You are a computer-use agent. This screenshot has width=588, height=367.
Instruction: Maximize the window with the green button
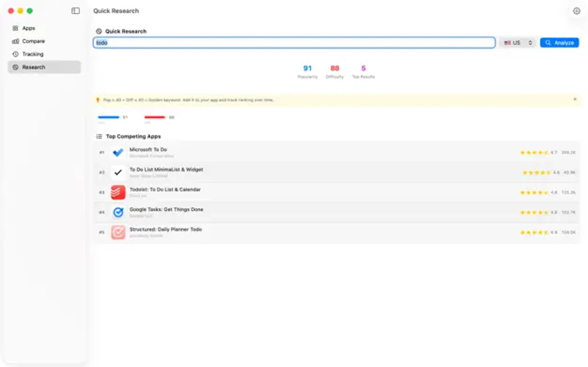30,11
